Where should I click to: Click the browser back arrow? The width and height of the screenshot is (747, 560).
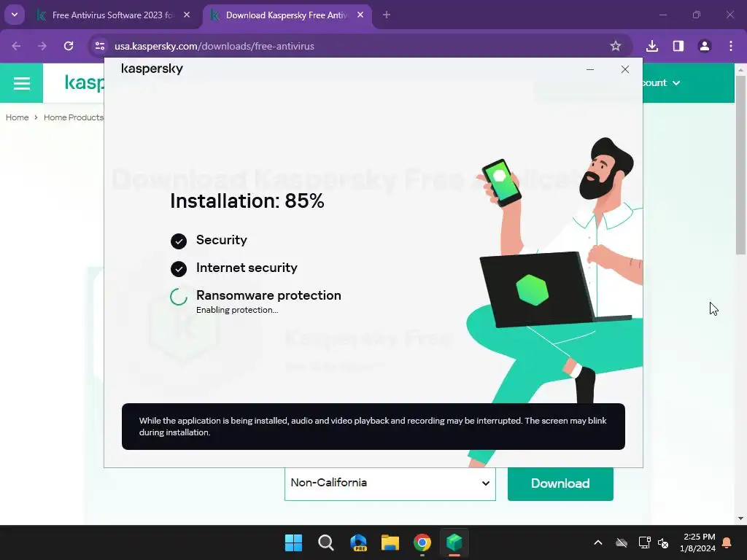[16, 46]
